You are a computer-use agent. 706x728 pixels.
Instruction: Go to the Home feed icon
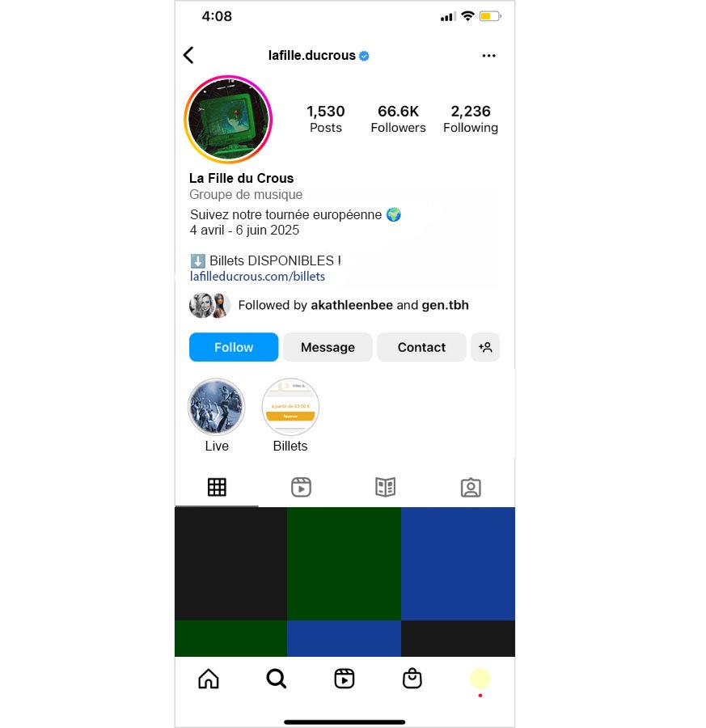(209, 679)
